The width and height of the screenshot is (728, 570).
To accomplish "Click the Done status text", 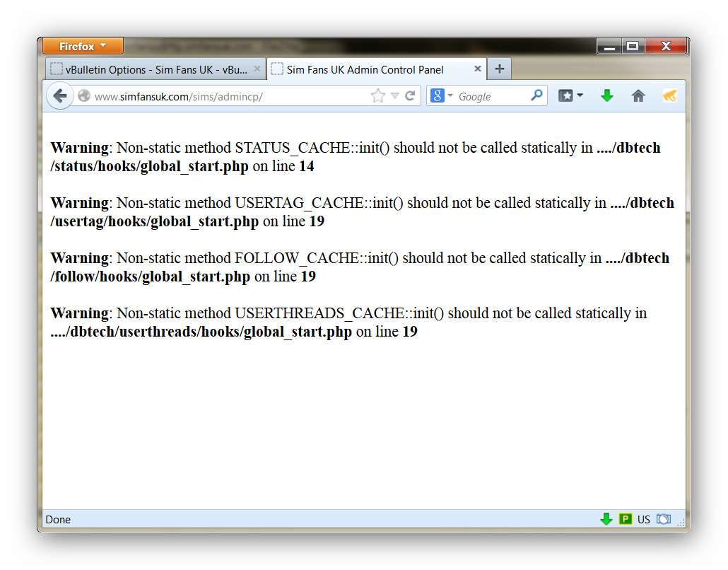I will pos(58,519).
